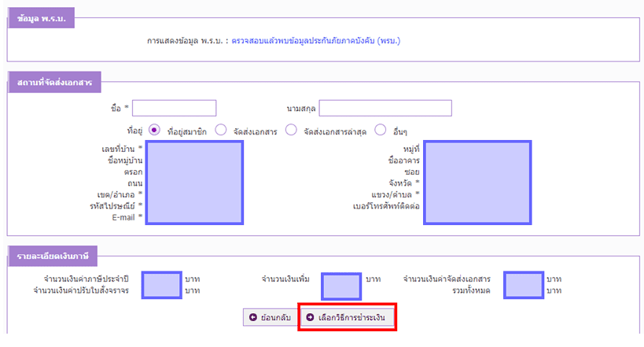The width and height of the screenshot is (644, 347).
Task: Pick the อื่นๆ address radio option
Action: point(381,130)
